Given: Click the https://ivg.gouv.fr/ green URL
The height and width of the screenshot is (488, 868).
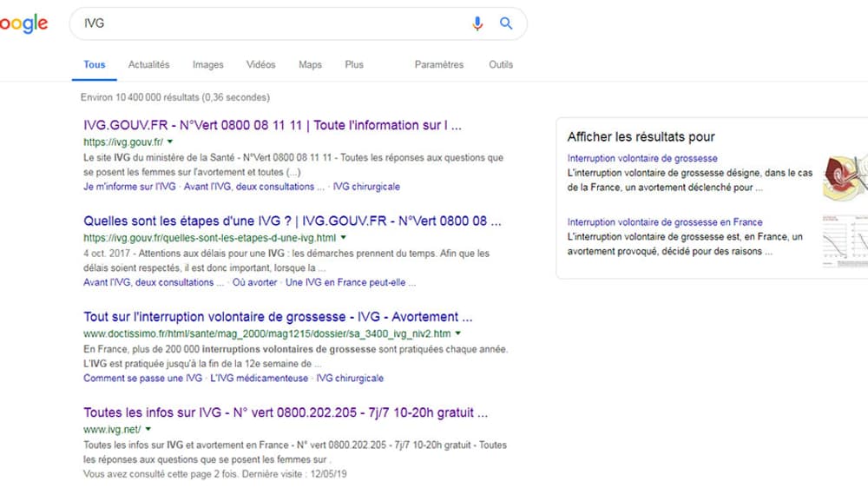Looking at the screenshot, I should (x=123, y=142).
